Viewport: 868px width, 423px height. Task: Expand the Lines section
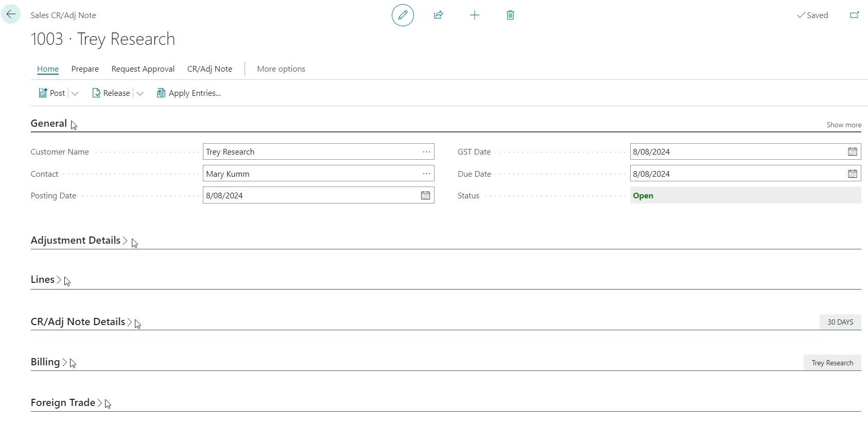(x=46, y=279)
